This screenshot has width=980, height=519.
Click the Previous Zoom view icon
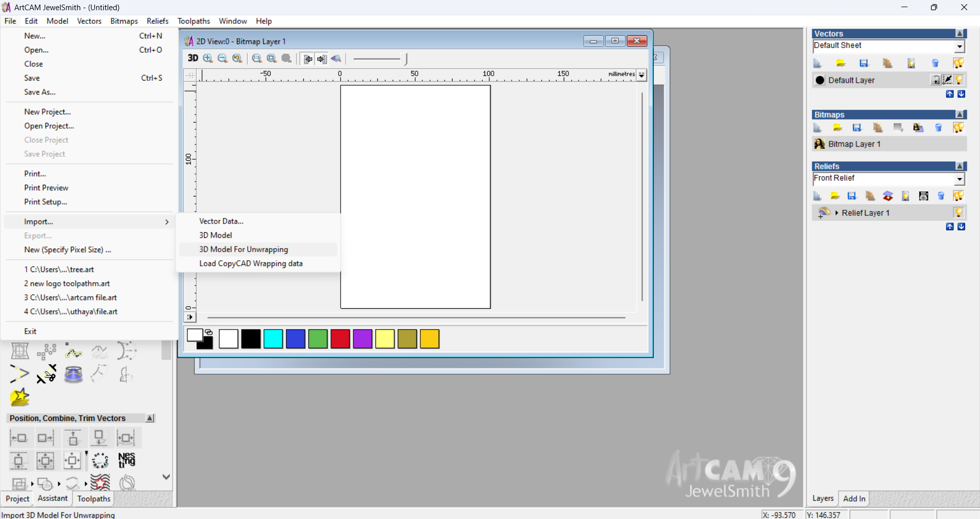point(237,58)
